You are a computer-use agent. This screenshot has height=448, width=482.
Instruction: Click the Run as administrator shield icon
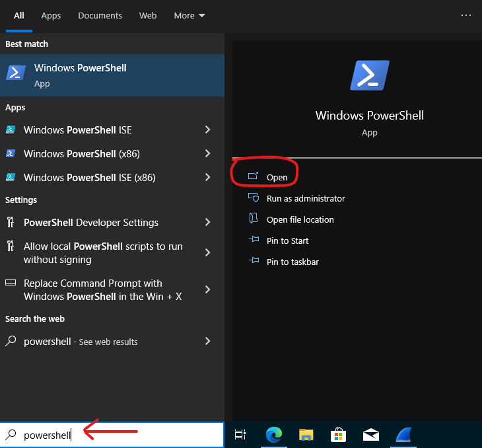click(254, 197)
